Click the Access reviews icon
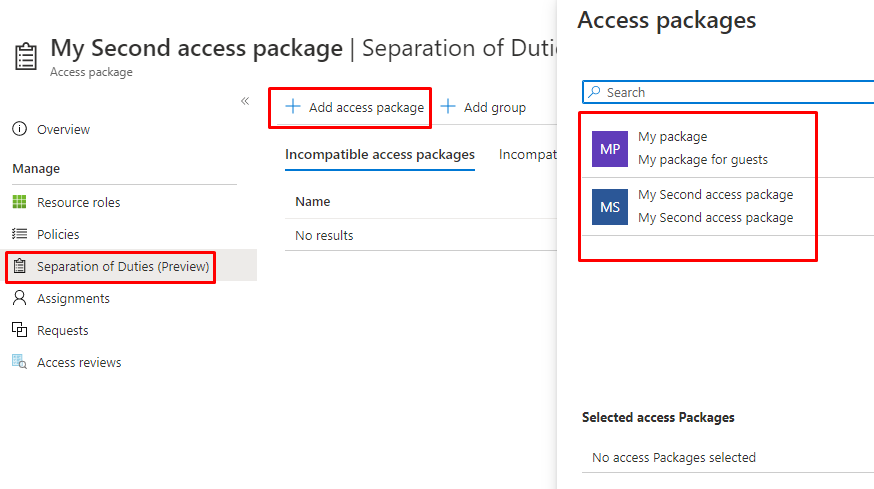 pos(19,362)
